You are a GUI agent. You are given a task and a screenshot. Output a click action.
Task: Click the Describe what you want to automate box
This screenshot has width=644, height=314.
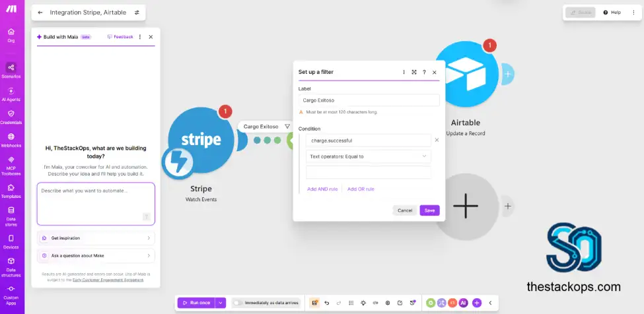[96, 204]
